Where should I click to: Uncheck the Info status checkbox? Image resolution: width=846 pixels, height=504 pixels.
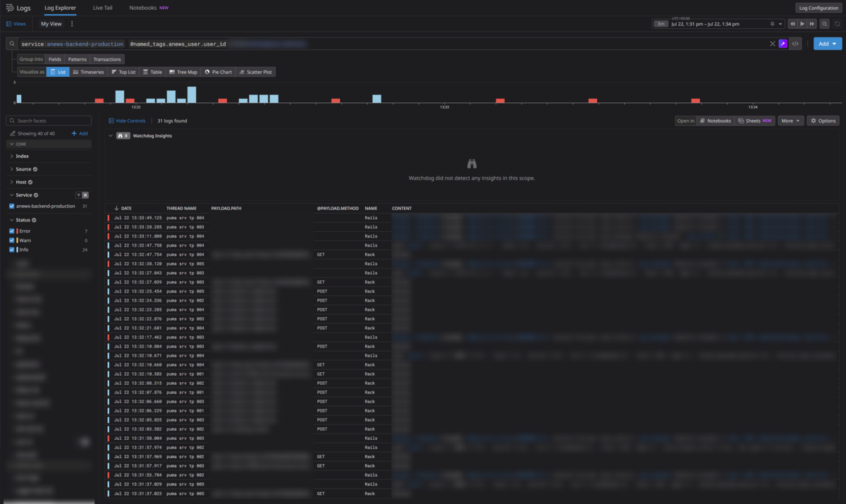12,250
